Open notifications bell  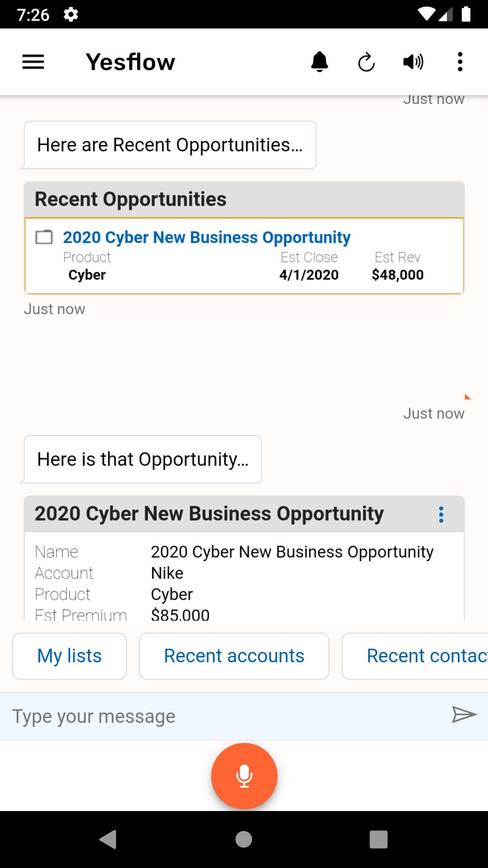coord(319,62)
